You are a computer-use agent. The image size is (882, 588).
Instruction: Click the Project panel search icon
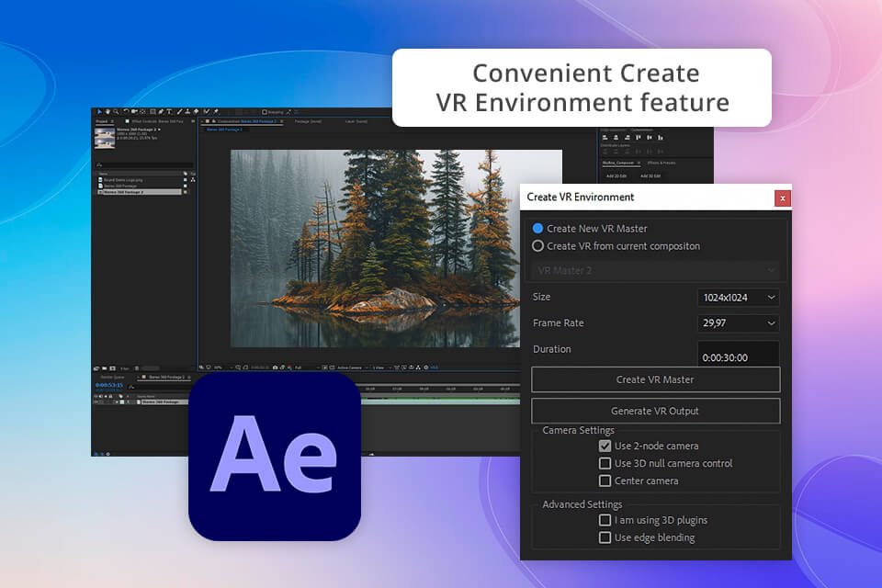point(99,164)
